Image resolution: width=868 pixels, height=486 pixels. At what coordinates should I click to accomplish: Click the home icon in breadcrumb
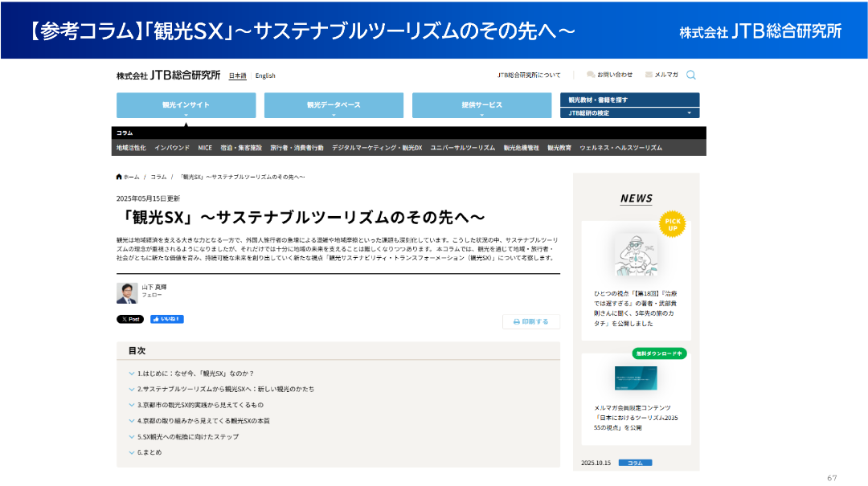click(120, 177)
